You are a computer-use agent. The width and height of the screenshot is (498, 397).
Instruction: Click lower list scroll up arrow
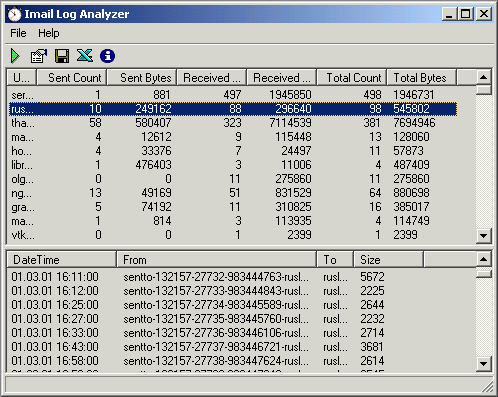pyautogui.click(x=483, y=259)
